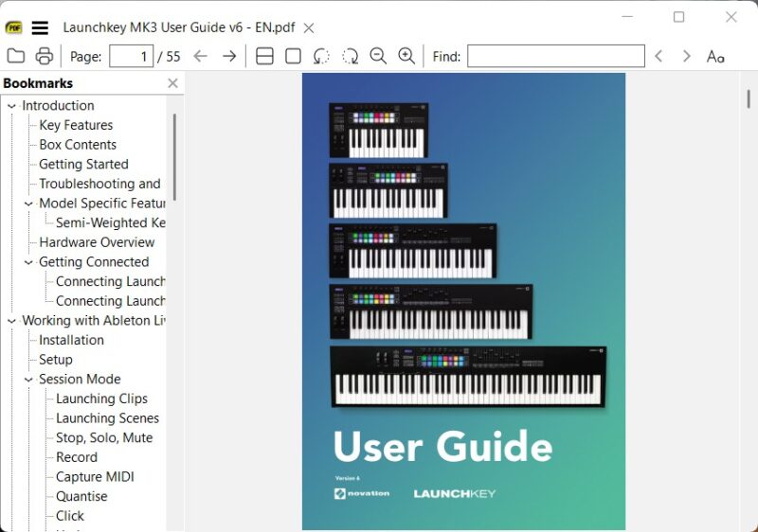The width and height of the screenshot is (758, 532).
Task: Select the Launchkey MK3 User Guide tab
Action: click(x=179, y=27)
